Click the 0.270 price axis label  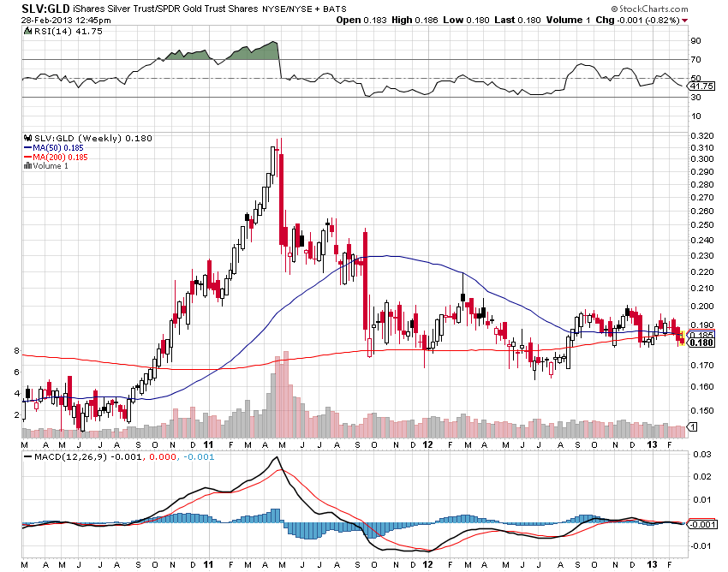coord(702,197)
